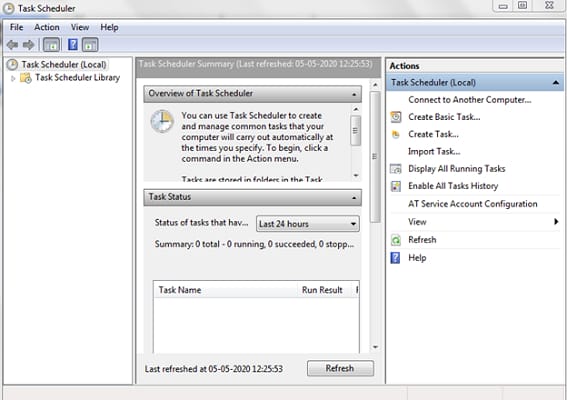The image size is (567, 400).
Task: Click AT Service Account Configuration
Action: click(x=473, y=204)
